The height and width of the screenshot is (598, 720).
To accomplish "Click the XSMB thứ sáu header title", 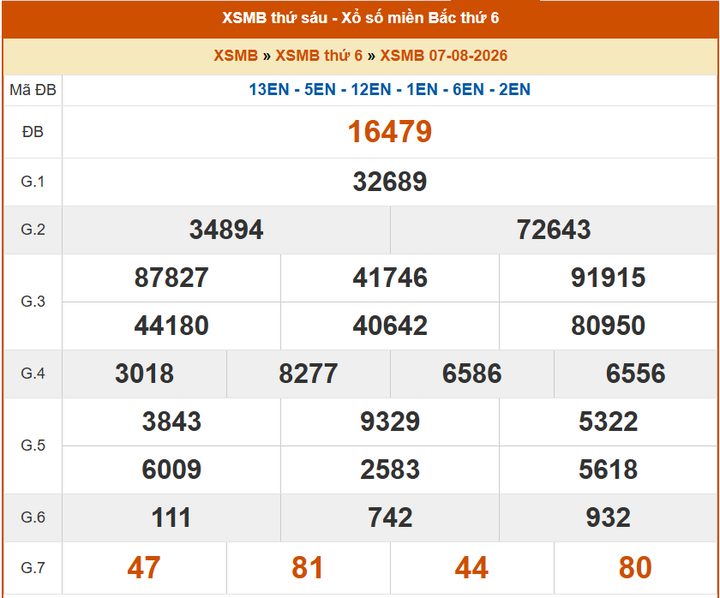I will click(360, 18).
